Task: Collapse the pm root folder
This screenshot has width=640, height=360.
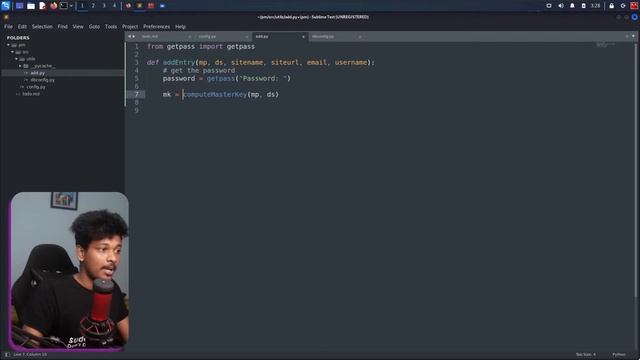Action: coord(8,45)
